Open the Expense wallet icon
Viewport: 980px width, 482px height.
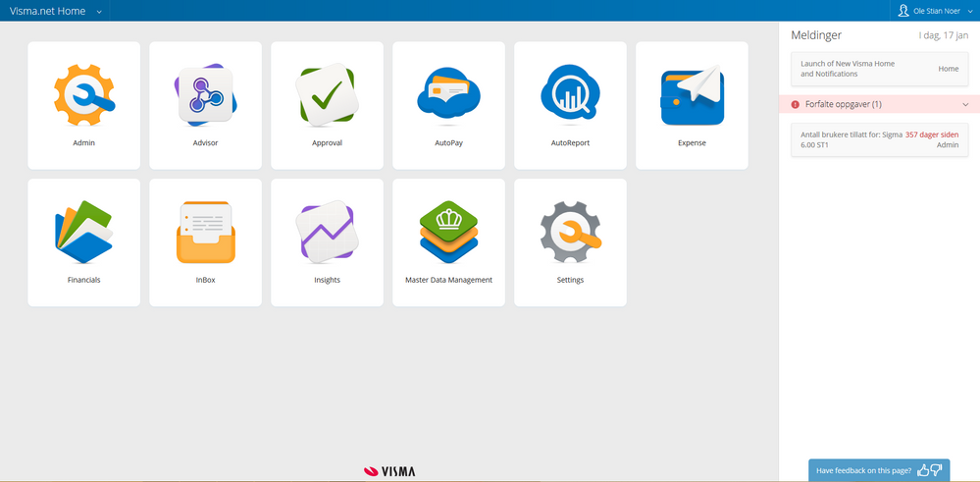pyautogui.click(x=692, y=95)
